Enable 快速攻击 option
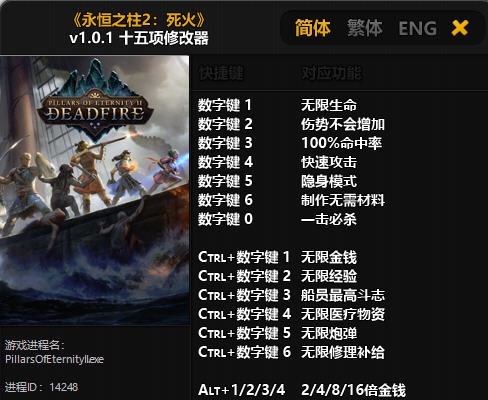The image size is (488, 400). tap(329, 162)
